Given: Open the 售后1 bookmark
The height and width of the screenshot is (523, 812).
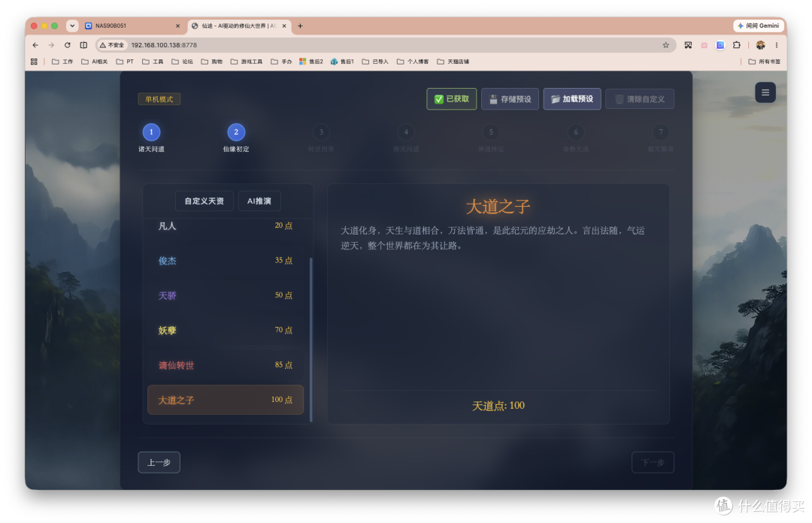Looking at the screenshot, I should (342, 62).
